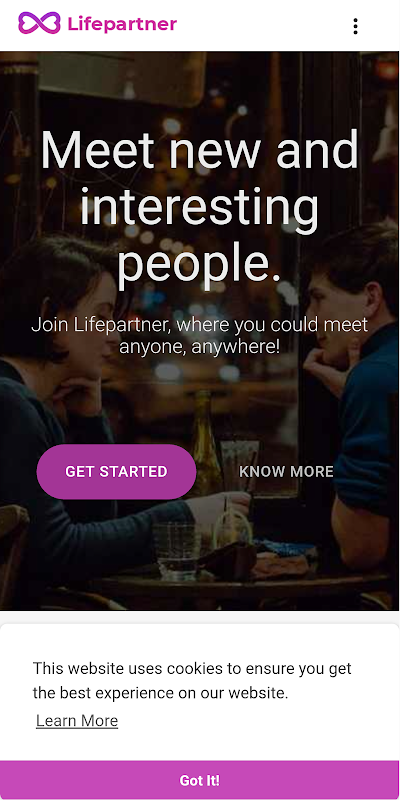Click the "Meet new and interesting people" headline
The width and height of the screenshot is (400, 800).
pyautogui.click(x=200, y=208)
